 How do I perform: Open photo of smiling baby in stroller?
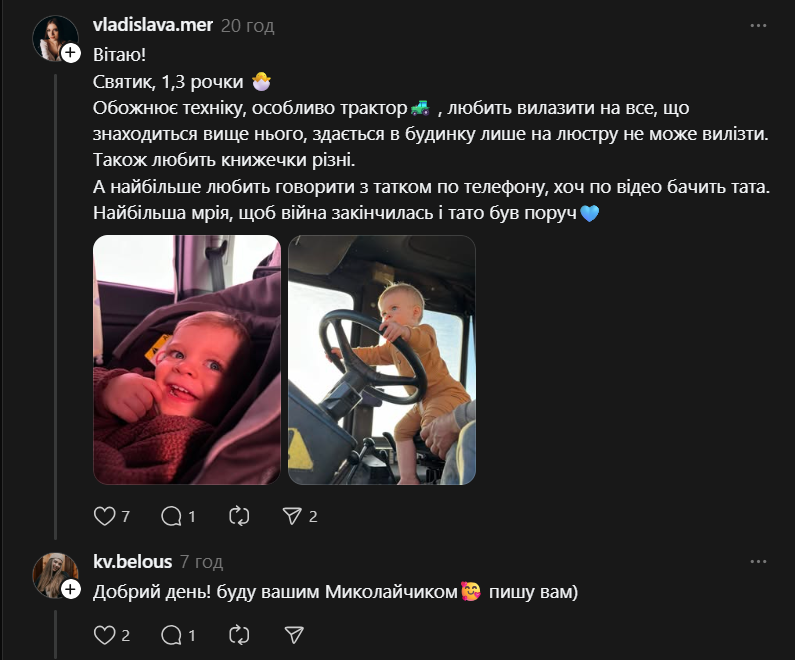coord(187,359)
